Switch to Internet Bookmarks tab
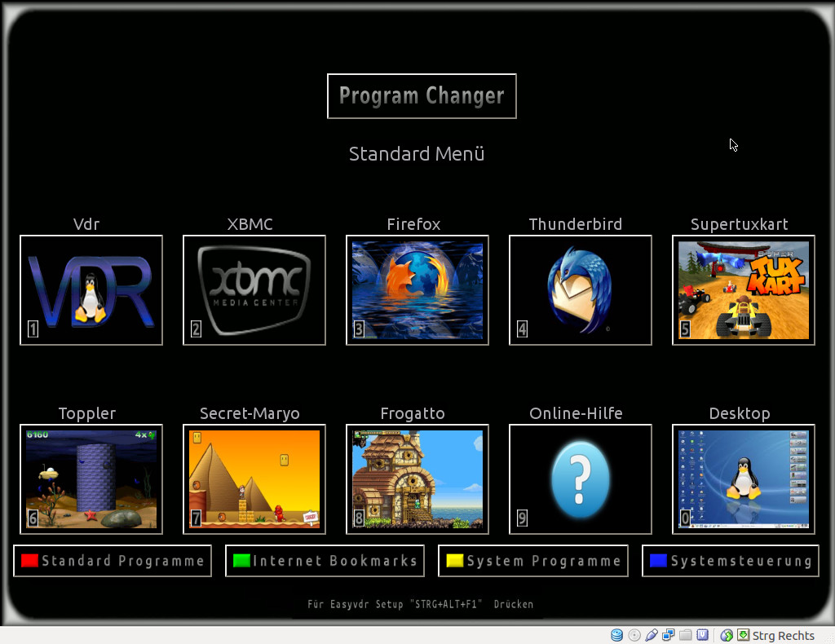The height and width of the screenshot is (644, 835). 325,561
